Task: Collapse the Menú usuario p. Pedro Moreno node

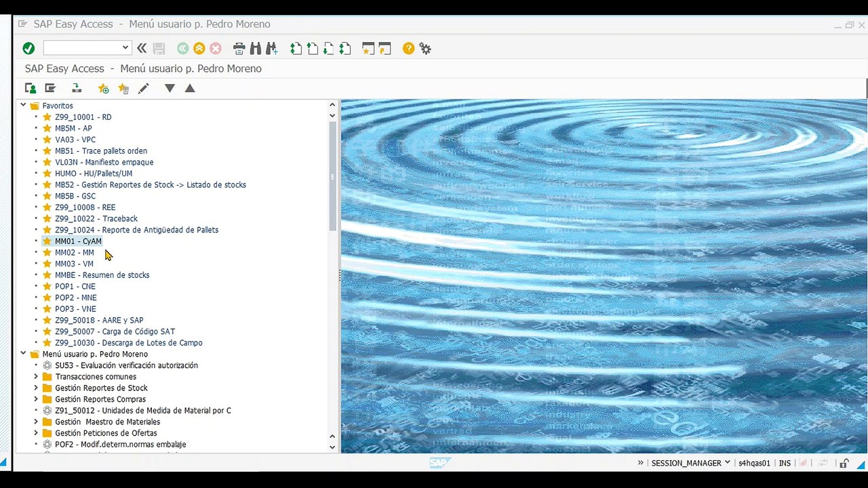Action: click(x=23, y=354)
